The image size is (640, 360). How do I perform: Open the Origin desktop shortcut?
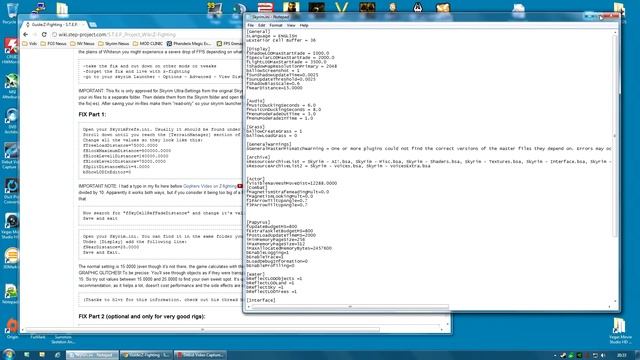(12, 329)
